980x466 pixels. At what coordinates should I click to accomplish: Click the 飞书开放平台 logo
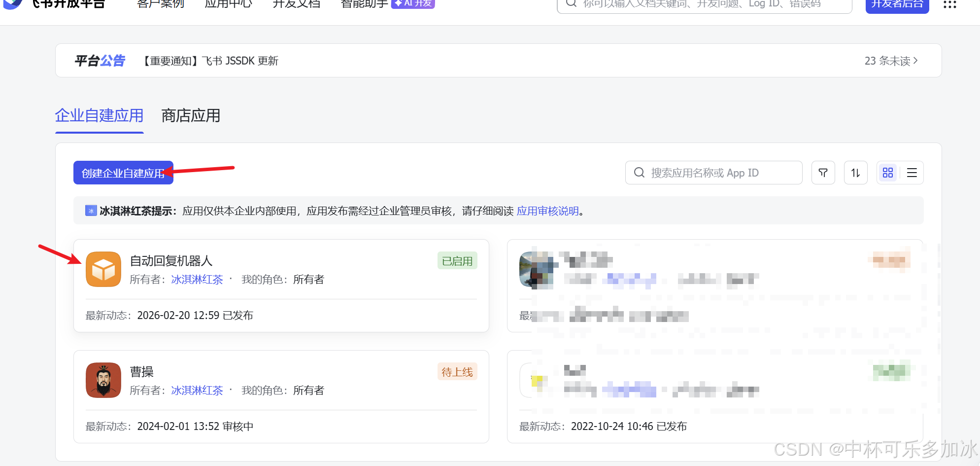tap(54, 4)
